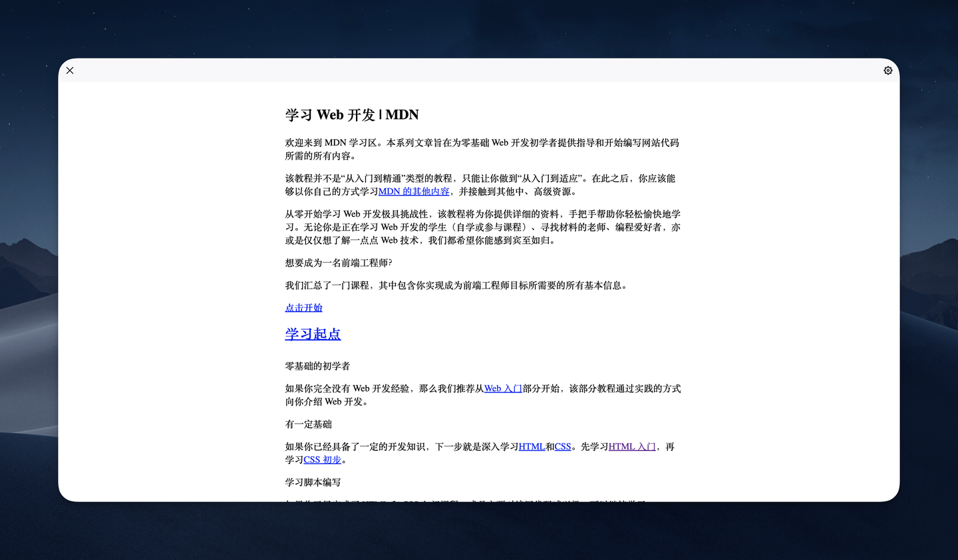Open the reader settings gear icon
Image resolution: width=958 pixels, height=560 pixels.
click(x=887, y=70)
